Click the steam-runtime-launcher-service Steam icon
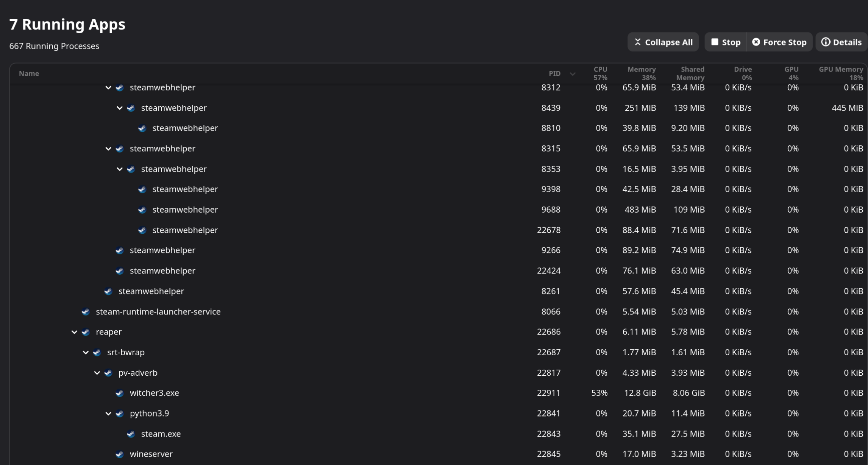 (86, 312)
